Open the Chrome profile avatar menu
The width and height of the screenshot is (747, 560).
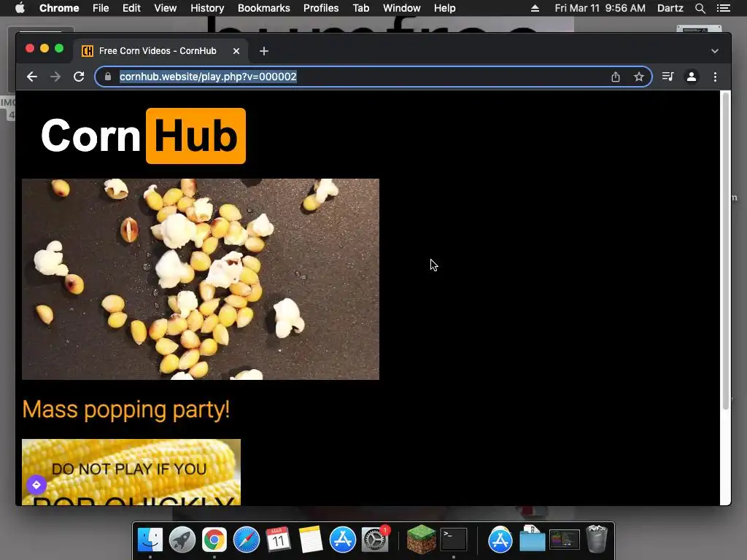click(692, 77)
